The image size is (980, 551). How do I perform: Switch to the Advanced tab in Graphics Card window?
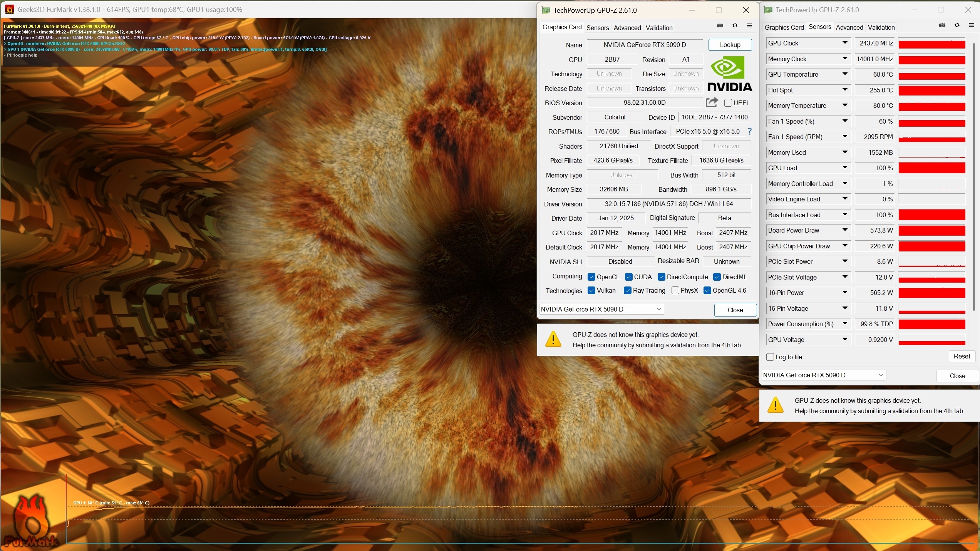[627, 28]
